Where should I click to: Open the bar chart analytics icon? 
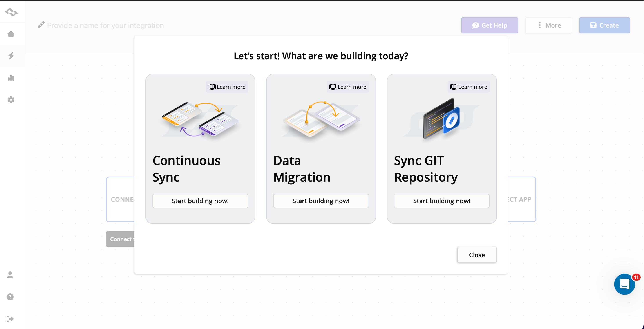pos(11,78)
